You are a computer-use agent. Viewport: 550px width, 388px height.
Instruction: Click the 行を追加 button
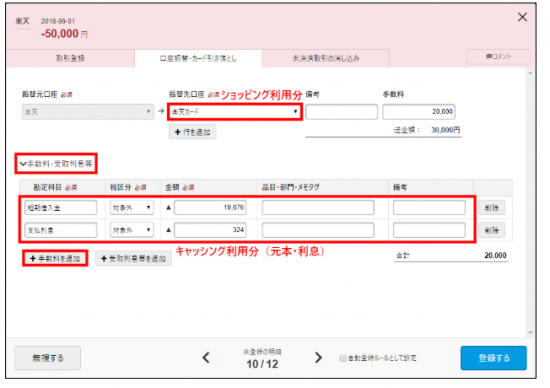tap(193, 132)
